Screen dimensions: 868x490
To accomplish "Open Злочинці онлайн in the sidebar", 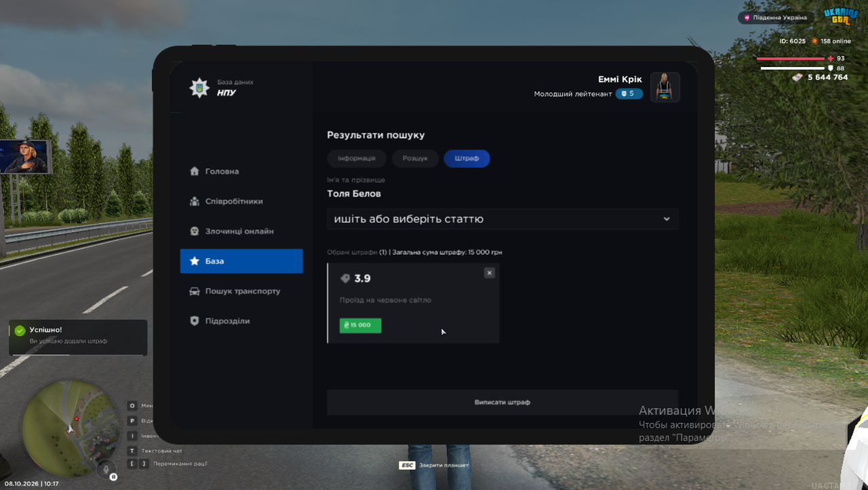I will [241, 231].
